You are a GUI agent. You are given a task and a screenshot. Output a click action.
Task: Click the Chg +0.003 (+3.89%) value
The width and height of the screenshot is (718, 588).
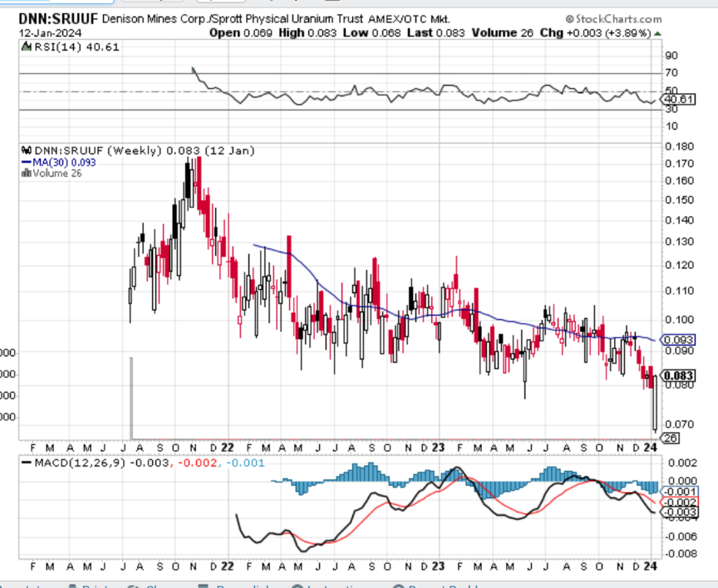pos(596,33)
